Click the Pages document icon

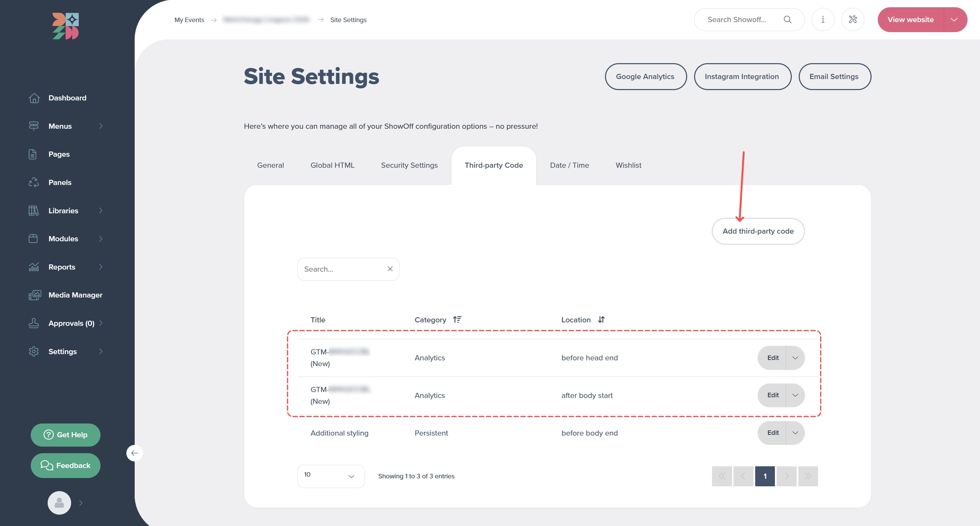click(x=33, y=154)
